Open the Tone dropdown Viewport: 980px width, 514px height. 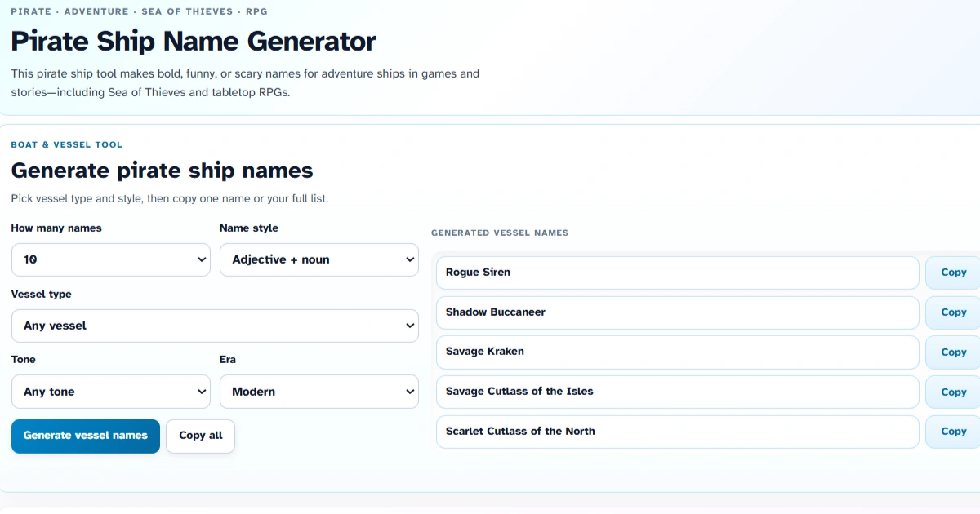(x=110, y=392)
